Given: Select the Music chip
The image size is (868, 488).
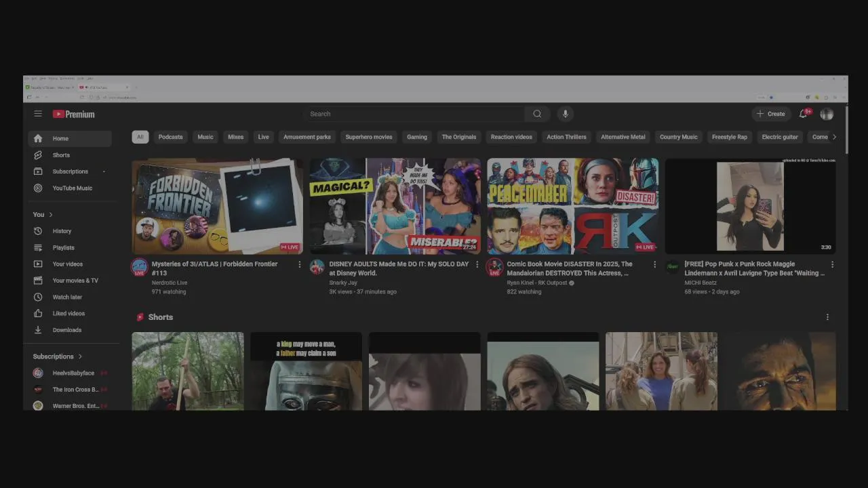Looking at the screenshot, I should (205, 137).
